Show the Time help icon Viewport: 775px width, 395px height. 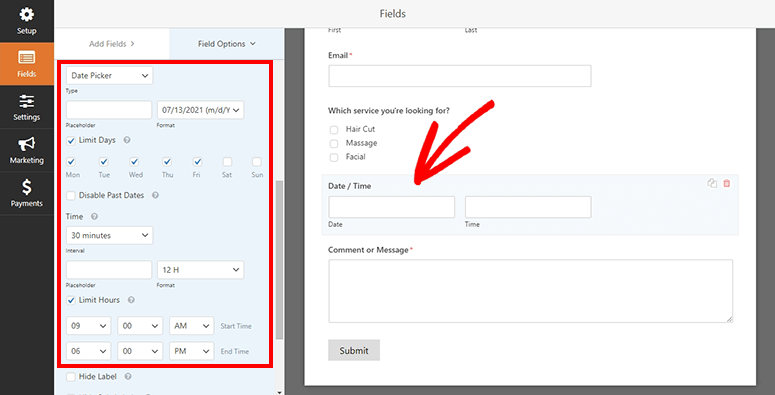[x=94, y=217]
